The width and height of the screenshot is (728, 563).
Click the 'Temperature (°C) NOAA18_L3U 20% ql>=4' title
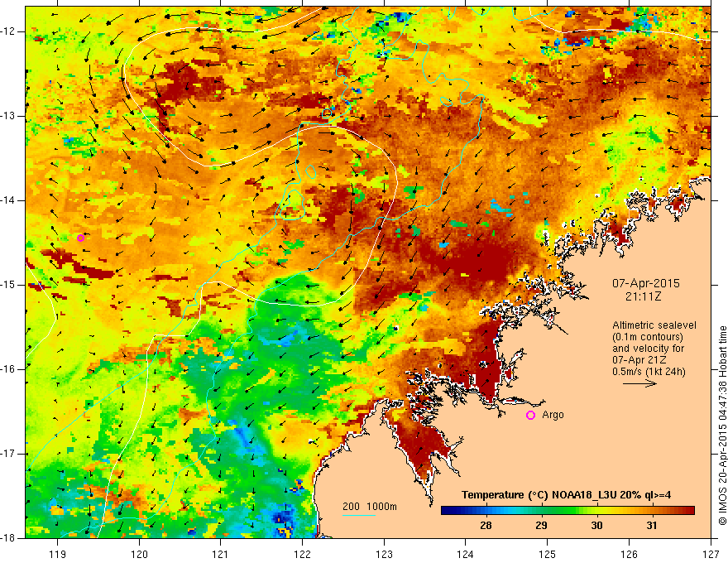point(566,495)
